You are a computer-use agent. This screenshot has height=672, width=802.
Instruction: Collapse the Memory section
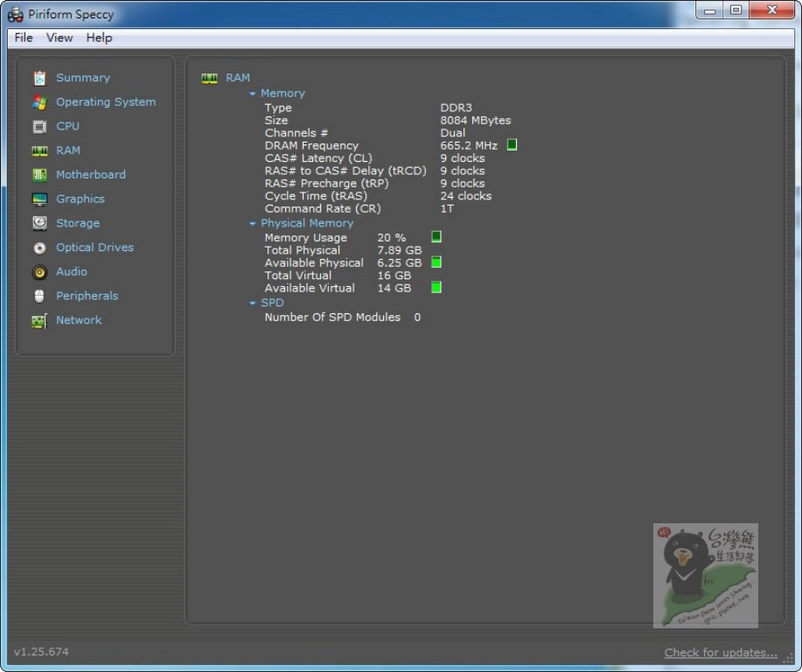pyautogui.click(x=253, y=94)
